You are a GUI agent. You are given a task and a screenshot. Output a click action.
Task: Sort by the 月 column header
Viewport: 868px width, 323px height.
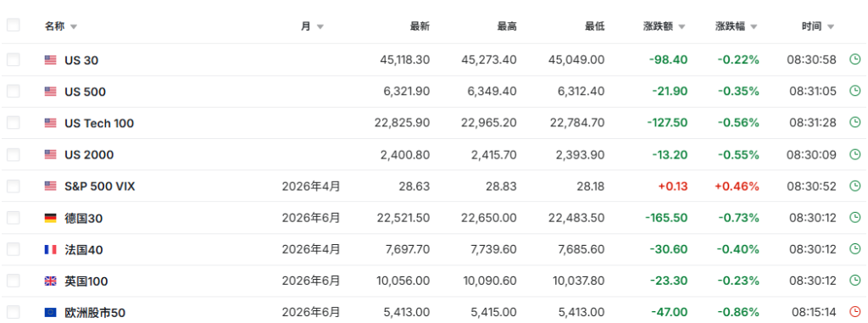[x=312, y=26]
